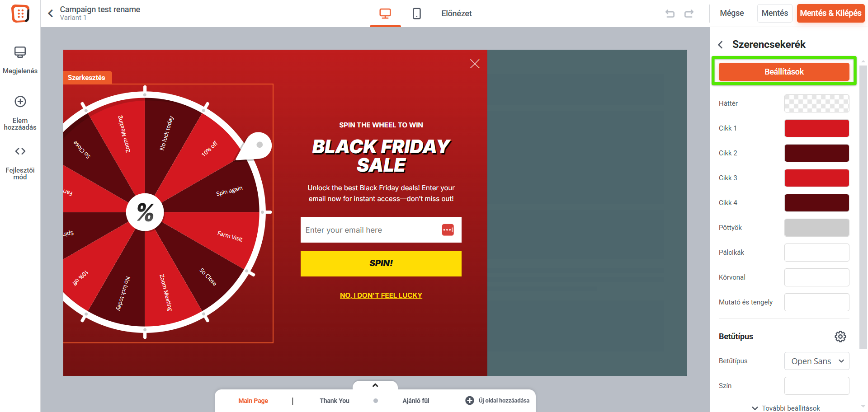Open Fejlesztői mód code icon
This screenshot has height=412, width=868.
tap(20, 163)
